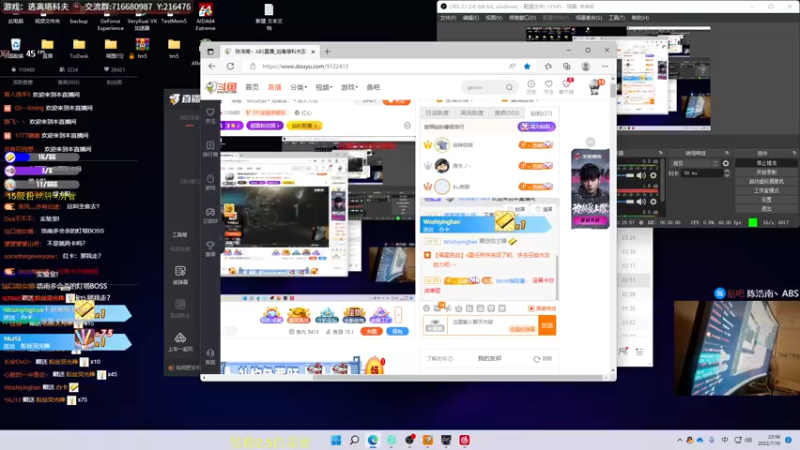Screen dimensions: 800x450
Task: Click 停止推流 button in OBS
Action: click(766, 163)
